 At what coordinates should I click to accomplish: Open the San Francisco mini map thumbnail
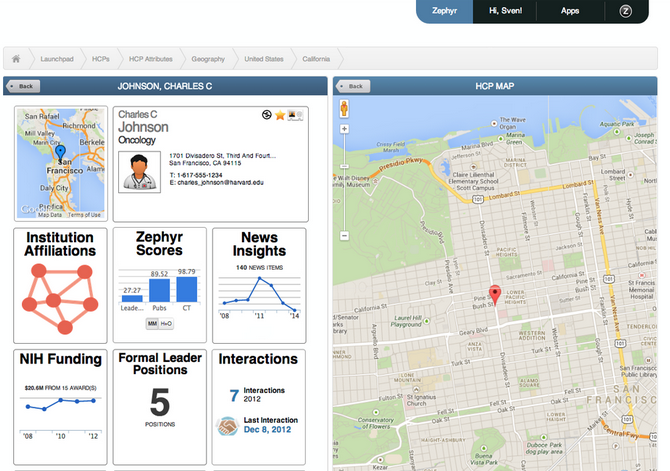coord(61,164)
